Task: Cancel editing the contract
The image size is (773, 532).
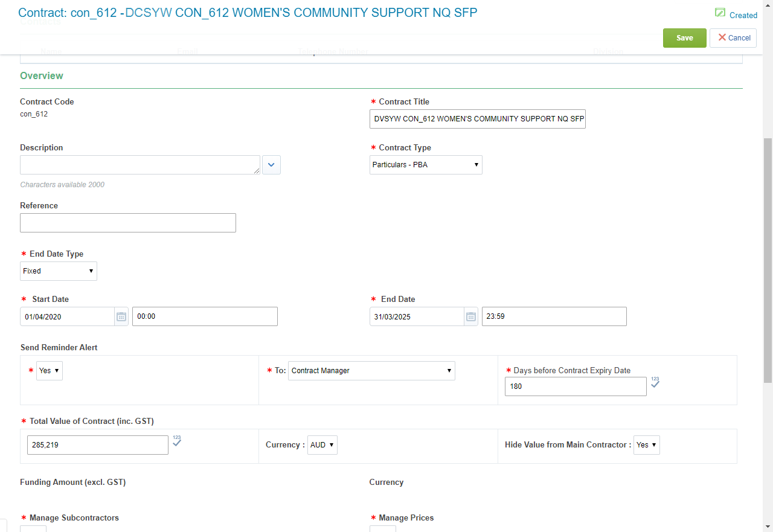Action: 733,37
